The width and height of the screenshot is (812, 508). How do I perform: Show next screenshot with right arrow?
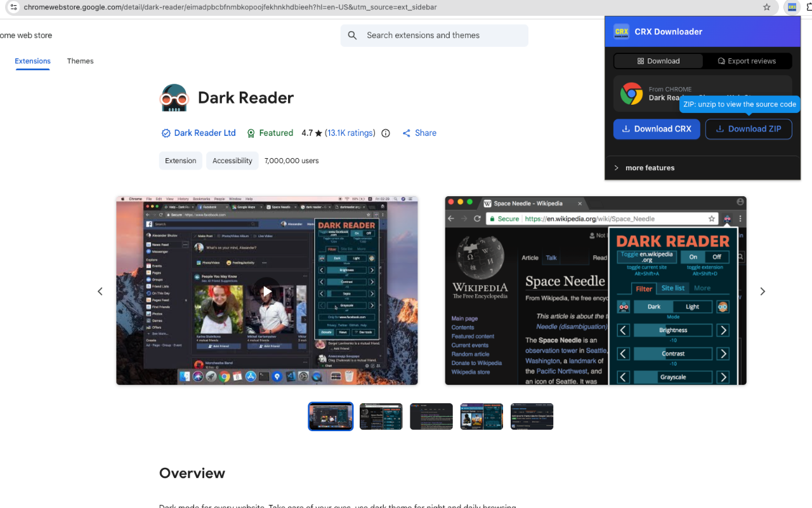tap(763, 291)
